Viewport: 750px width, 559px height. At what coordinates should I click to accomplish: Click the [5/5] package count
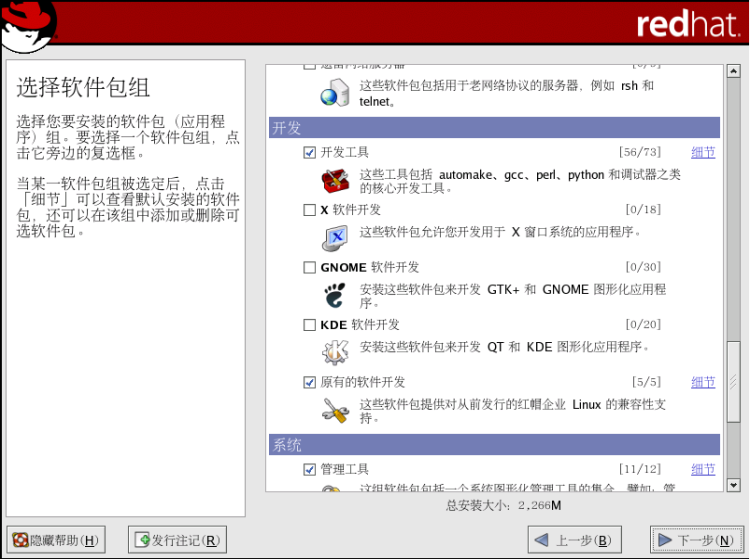point(646,382)
